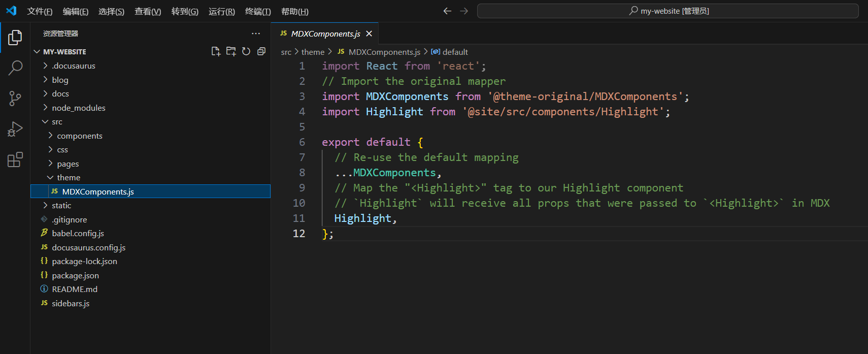
Task: Open the 帮助(H) menu
Action: point(295,11)
